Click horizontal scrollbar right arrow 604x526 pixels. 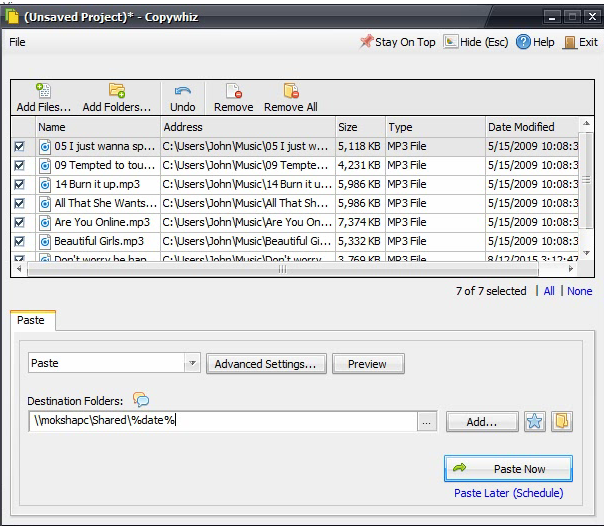coord(571,269)
